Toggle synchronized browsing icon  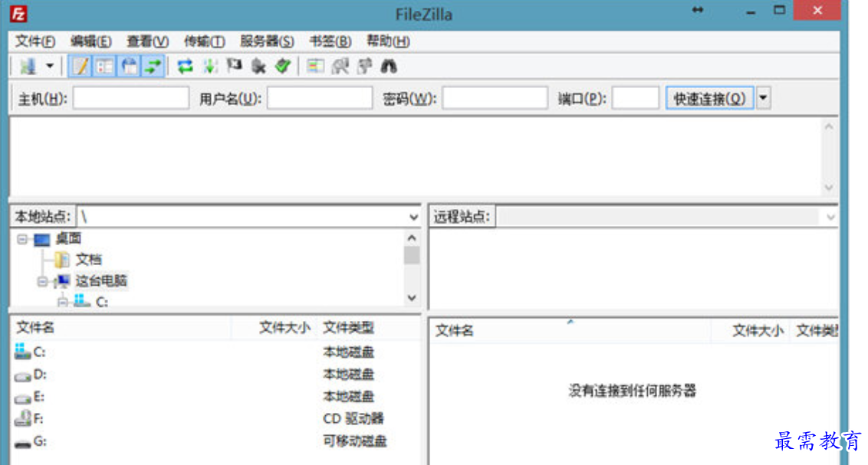[x=364, y=67]
